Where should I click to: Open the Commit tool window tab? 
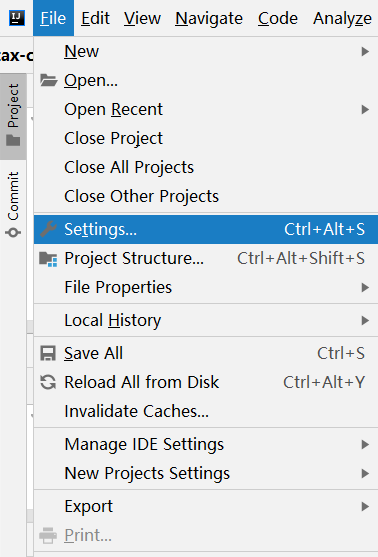click(x=13, y=204)
